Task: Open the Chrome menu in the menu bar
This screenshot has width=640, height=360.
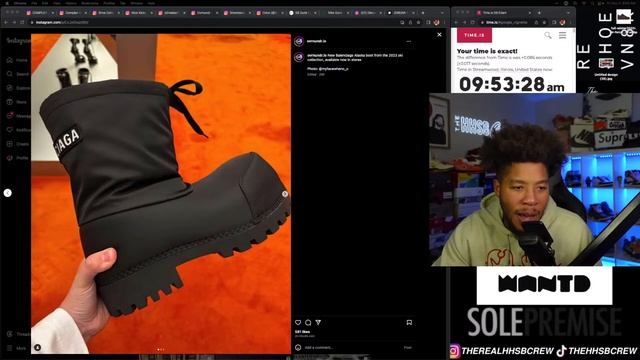Action: point(20,3)
